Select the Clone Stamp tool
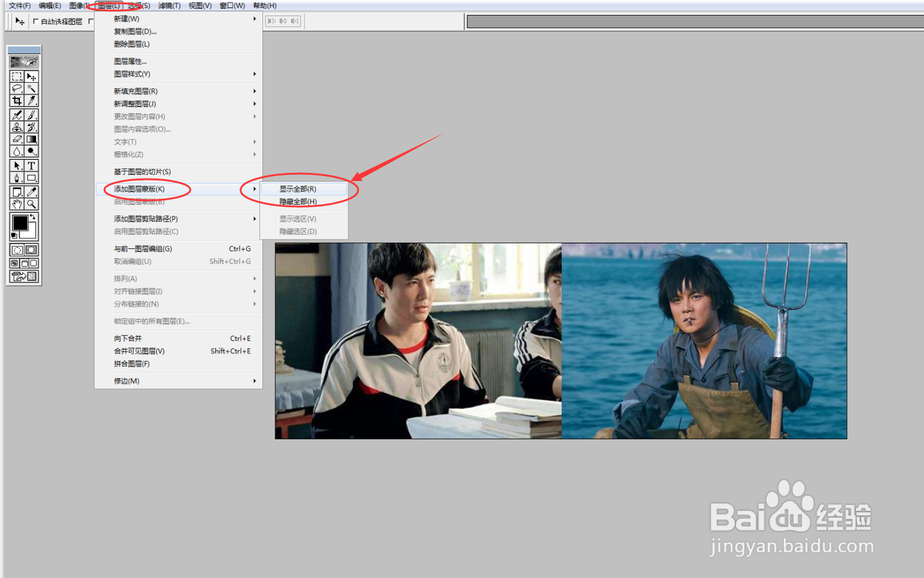 tap(17, 127)
